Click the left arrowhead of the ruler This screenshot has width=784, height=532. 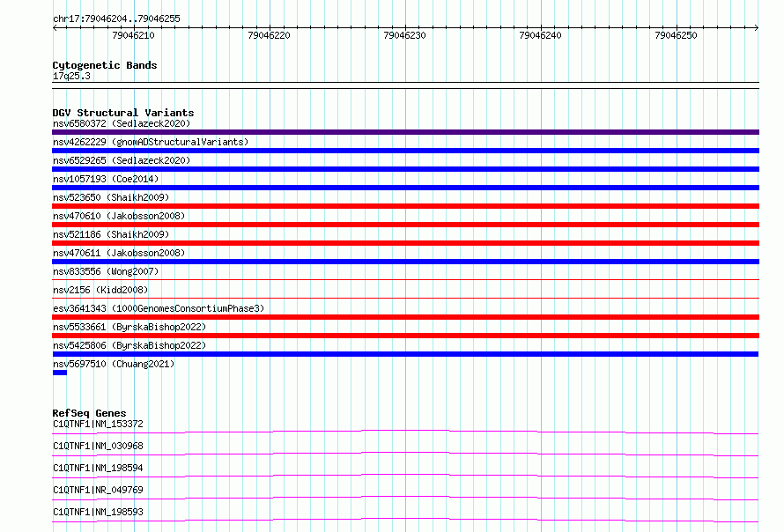coord(55,28)
